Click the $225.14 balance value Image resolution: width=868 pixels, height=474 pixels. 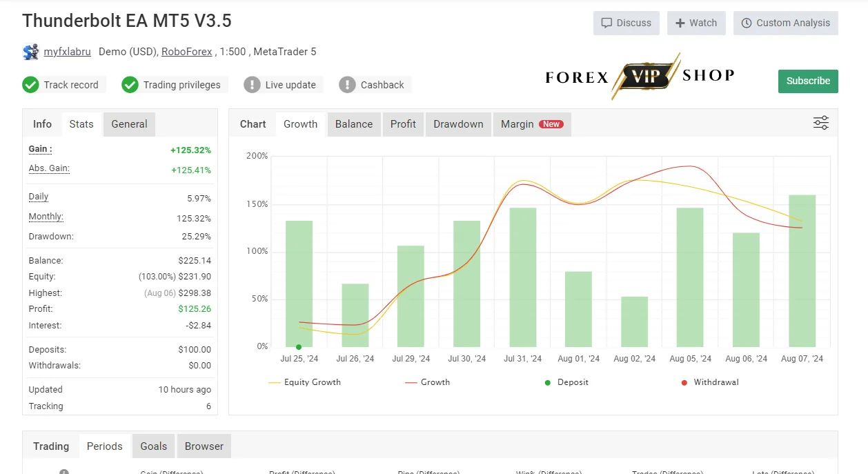[195, 261]
